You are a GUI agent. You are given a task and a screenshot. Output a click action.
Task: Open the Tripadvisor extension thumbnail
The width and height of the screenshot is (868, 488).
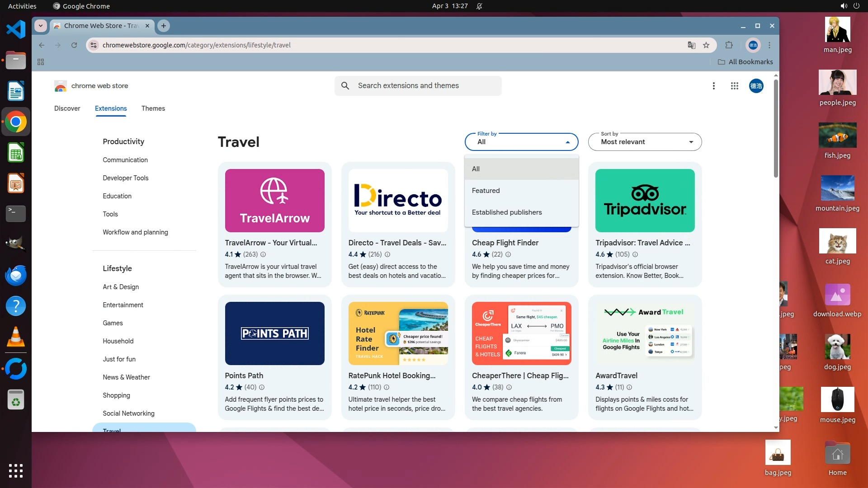coord(645,201)
